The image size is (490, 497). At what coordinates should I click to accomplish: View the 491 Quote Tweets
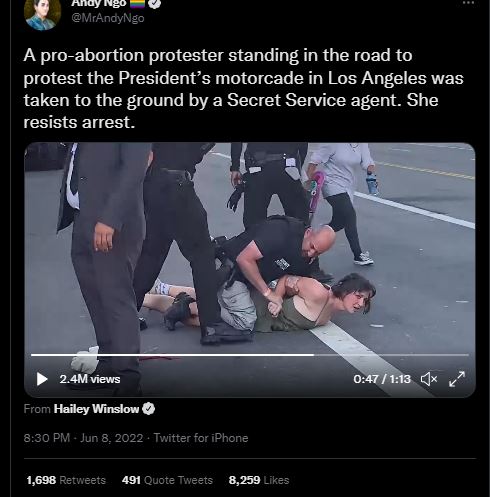click(x=167, y=480)
